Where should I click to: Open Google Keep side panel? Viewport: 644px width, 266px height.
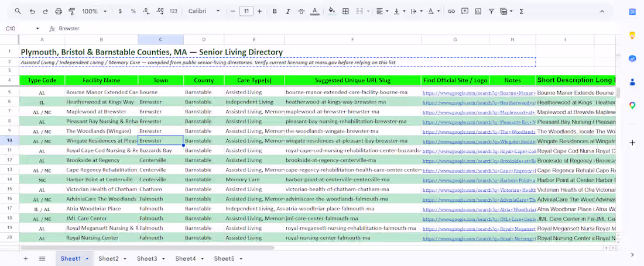(x=632, y=35)
